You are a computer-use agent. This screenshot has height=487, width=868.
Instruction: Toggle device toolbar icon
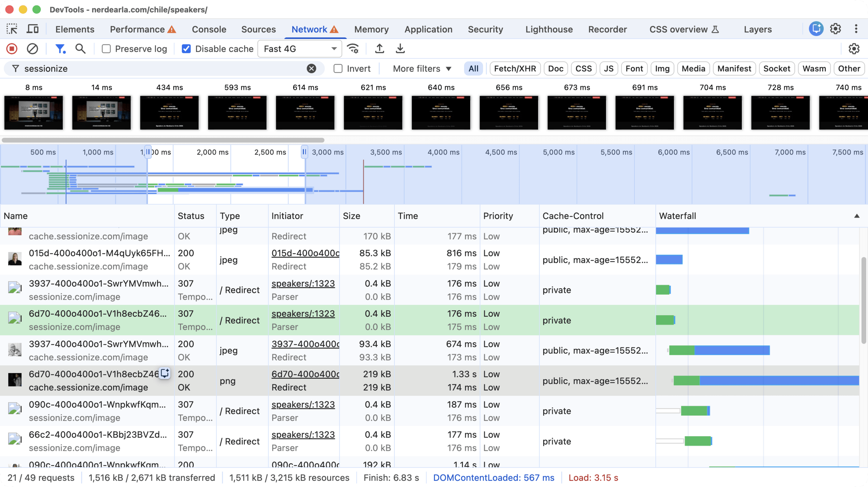[33, 29]
